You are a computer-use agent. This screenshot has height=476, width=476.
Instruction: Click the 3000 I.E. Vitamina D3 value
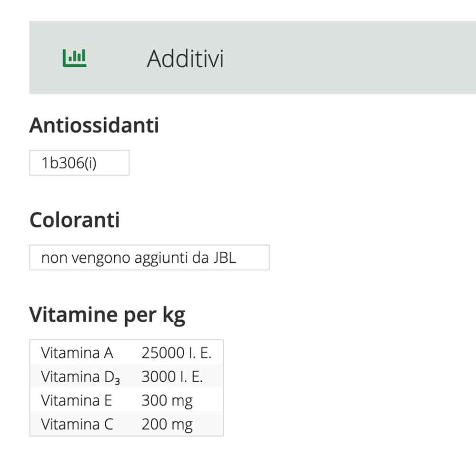173,377
